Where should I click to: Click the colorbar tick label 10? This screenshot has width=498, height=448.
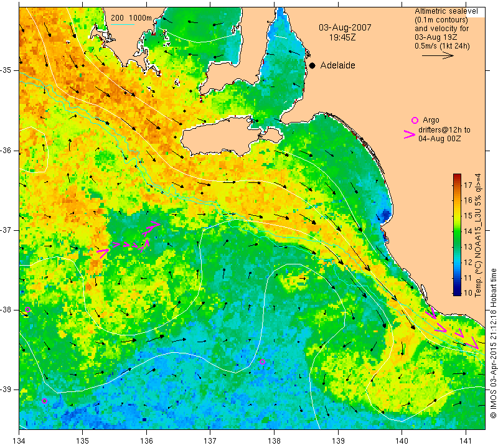(468, 292)
